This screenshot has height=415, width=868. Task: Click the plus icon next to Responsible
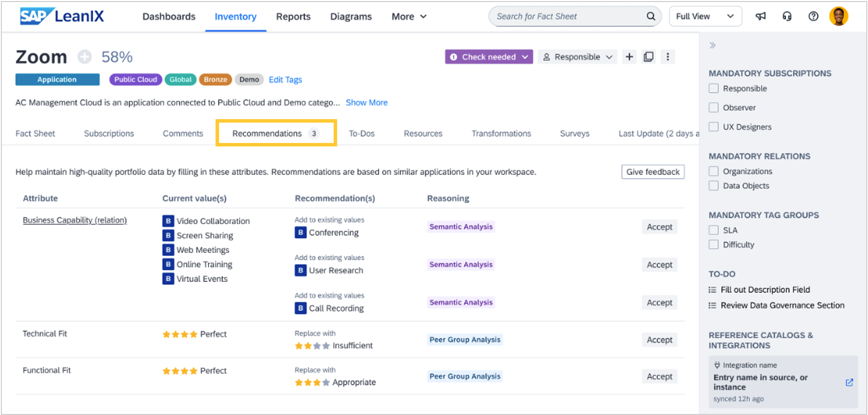[x=629, y=57]
